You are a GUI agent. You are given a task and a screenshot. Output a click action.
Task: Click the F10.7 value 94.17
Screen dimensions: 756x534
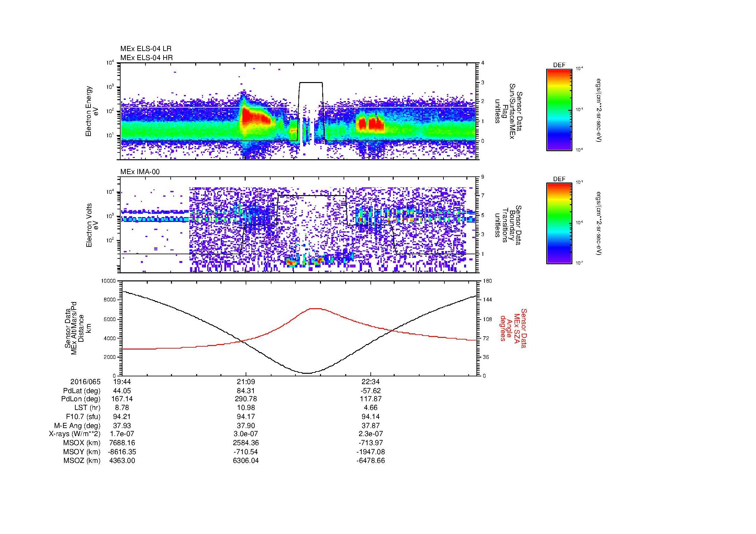click(x=246, y=417)
